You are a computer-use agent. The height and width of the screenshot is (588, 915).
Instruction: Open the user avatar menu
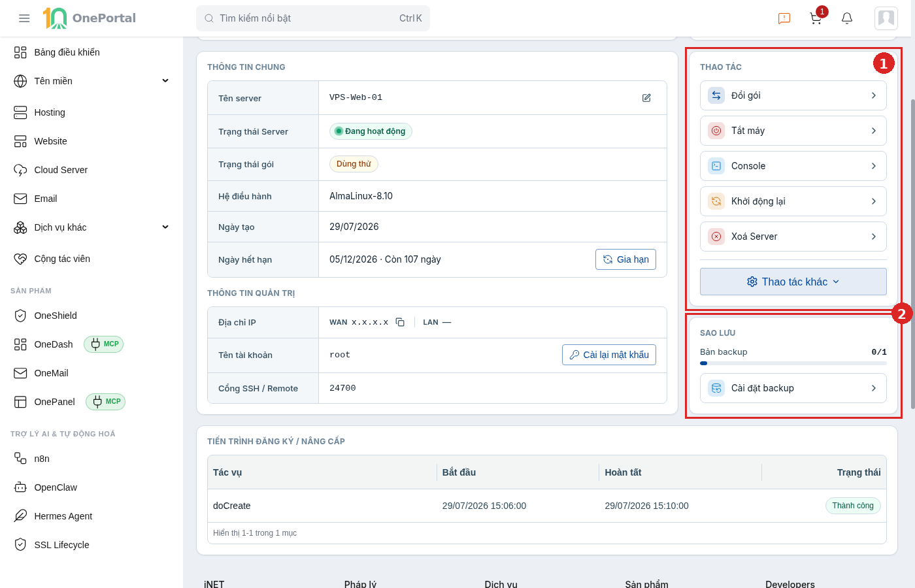(x=886, y=18)
